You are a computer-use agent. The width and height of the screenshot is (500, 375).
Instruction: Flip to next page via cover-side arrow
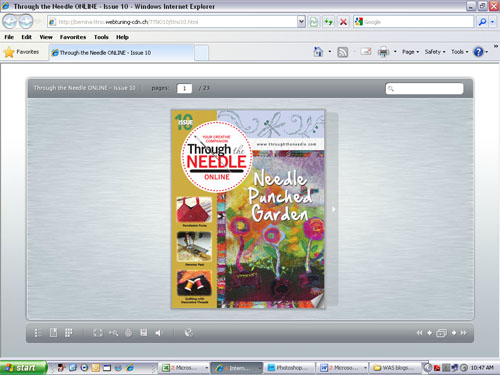tap(333, 209)
